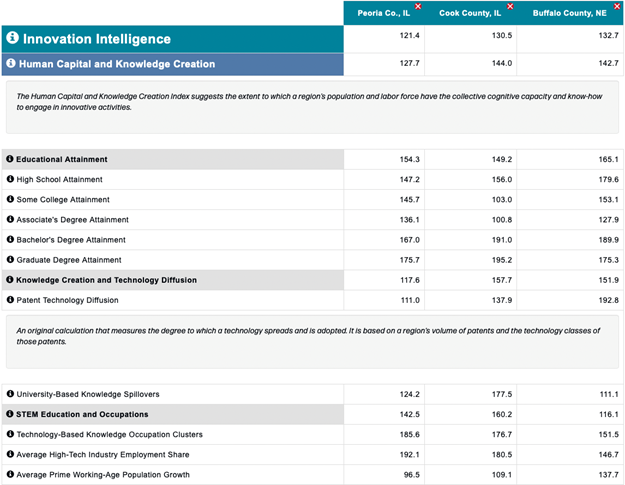
Task: Remove Peoria Co., IL column
Action: coord(418,6)
